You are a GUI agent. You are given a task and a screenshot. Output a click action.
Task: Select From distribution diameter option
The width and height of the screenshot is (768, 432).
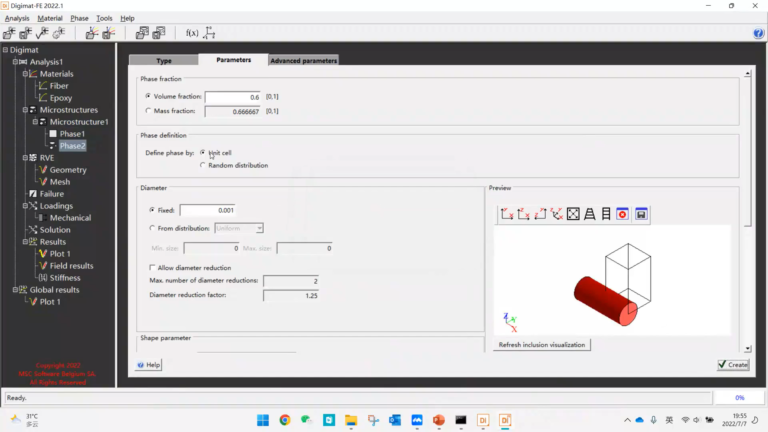pos(152,228)
